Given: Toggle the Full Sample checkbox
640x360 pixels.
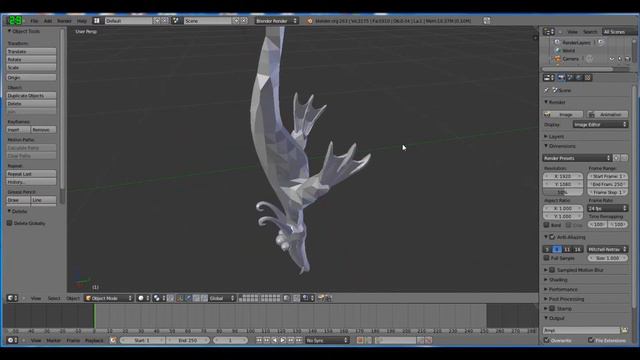Looking at the screenshot, I should (547, 258).
